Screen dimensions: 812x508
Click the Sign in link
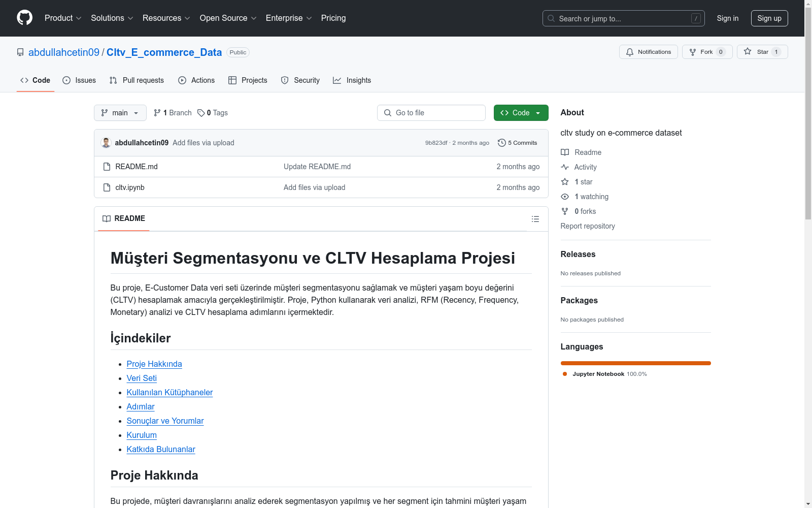(x=728, y=18)
